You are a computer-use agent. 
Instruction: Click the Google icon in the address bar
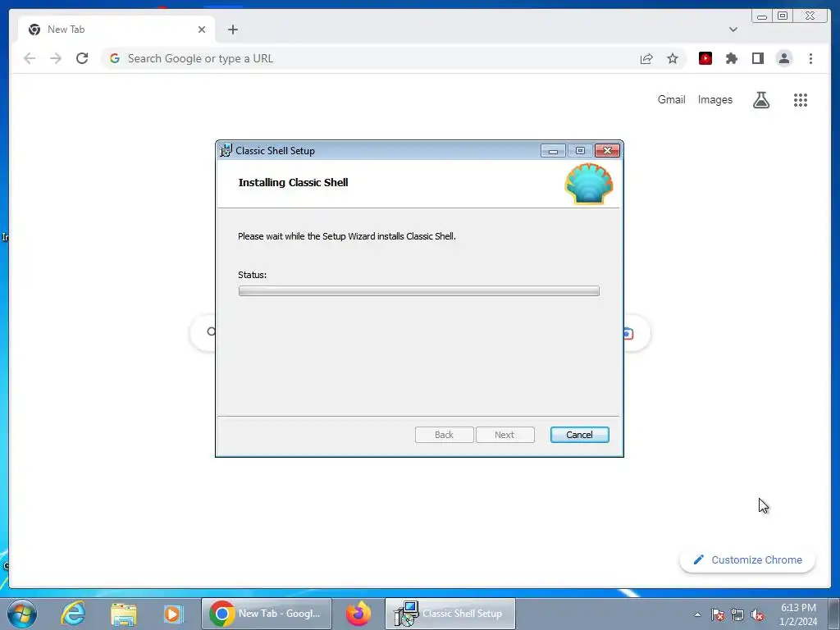tap(115, 58)
